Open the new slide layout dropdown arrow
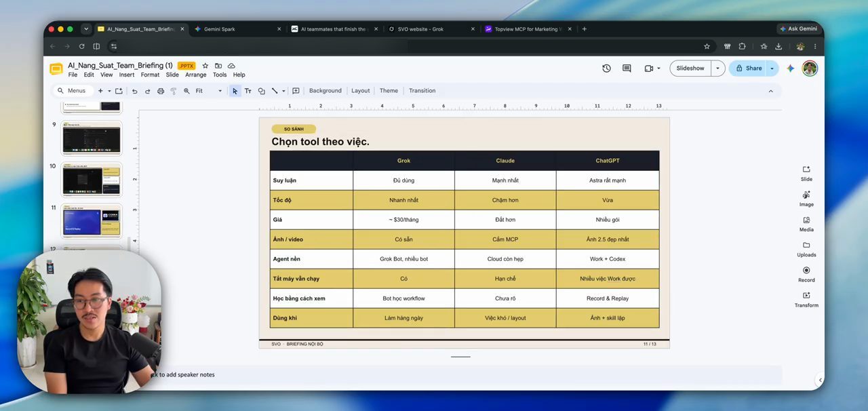The height and width of the screenshot is (411, 868). (x=109, y=91)
